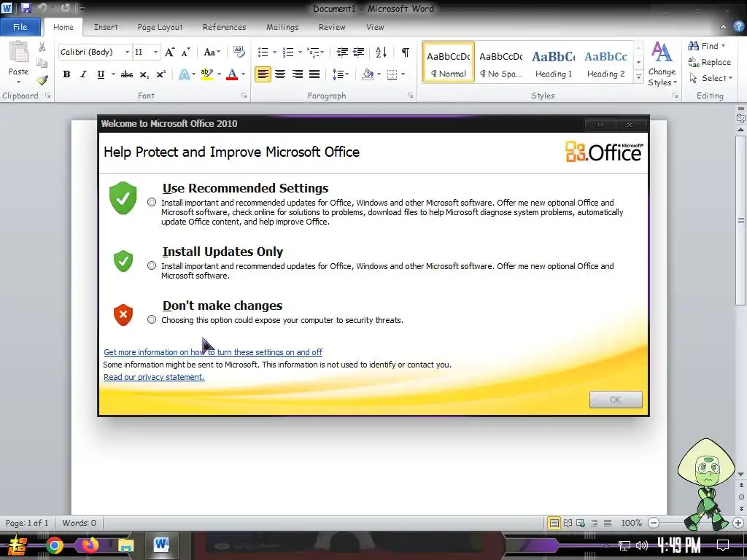Click the Paste clipboard icon
Screen dimensions: 747x560
18,52
